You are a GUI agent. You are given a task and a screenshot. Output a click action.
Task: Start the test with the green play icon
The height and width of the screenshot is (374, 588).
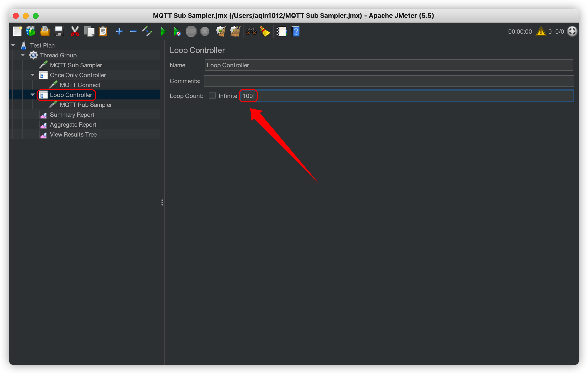click(x=163, y=31)
